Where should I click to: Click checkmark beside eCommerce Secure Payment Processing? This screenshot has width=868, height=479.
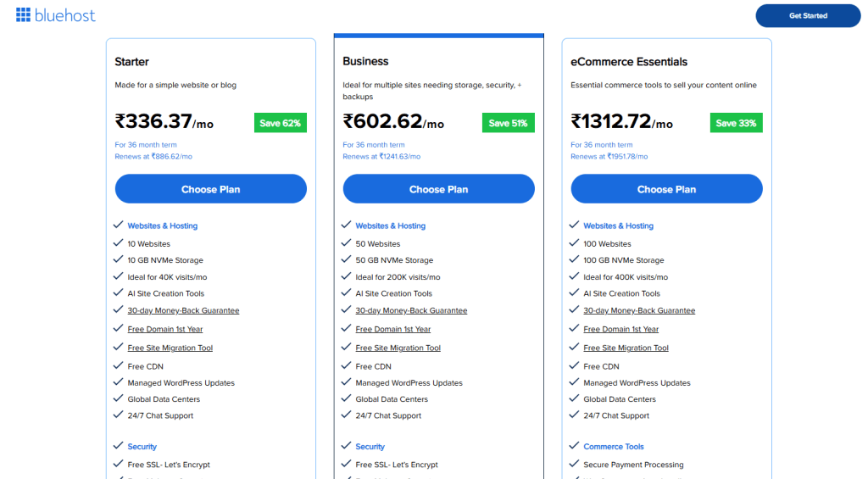point(574,465)
